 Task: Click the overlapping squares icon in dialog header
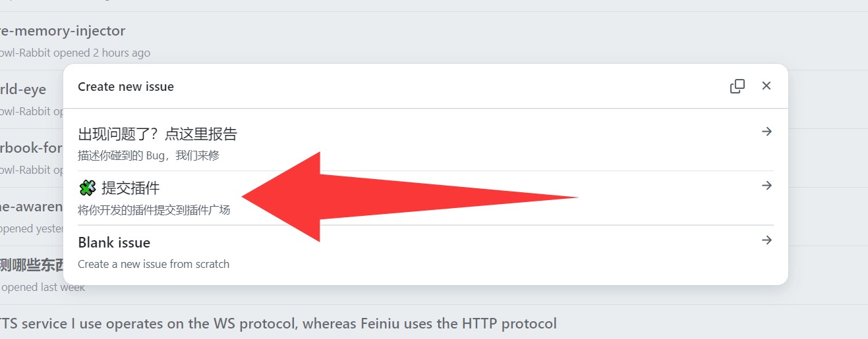coord(738,86)
